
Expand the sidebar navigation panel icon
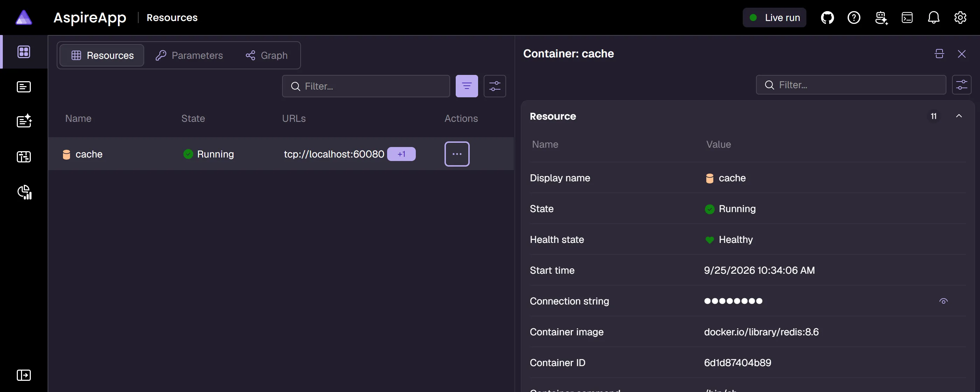(x=23, y=375)
